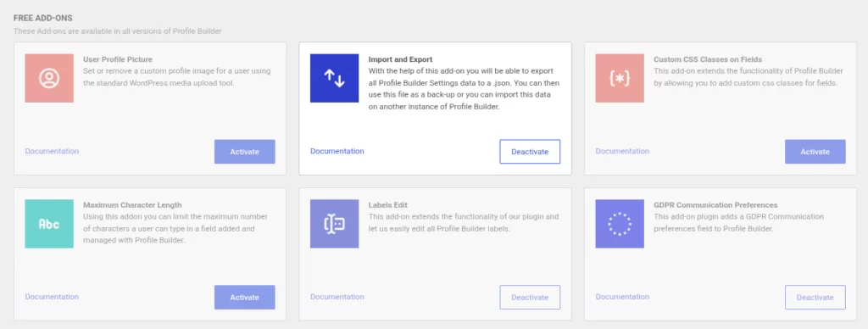868x329 pixels.
Task: Click the Maximum Character Length Abc icon
Action: coord(49,224)
